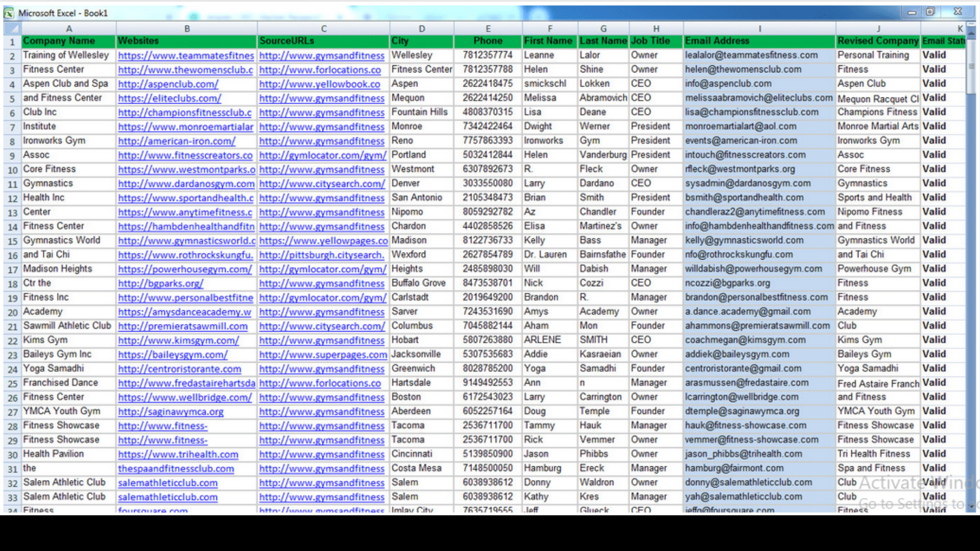Select the column I header
Viewport: 980px width, 551px height.
[x=759, y=29]
